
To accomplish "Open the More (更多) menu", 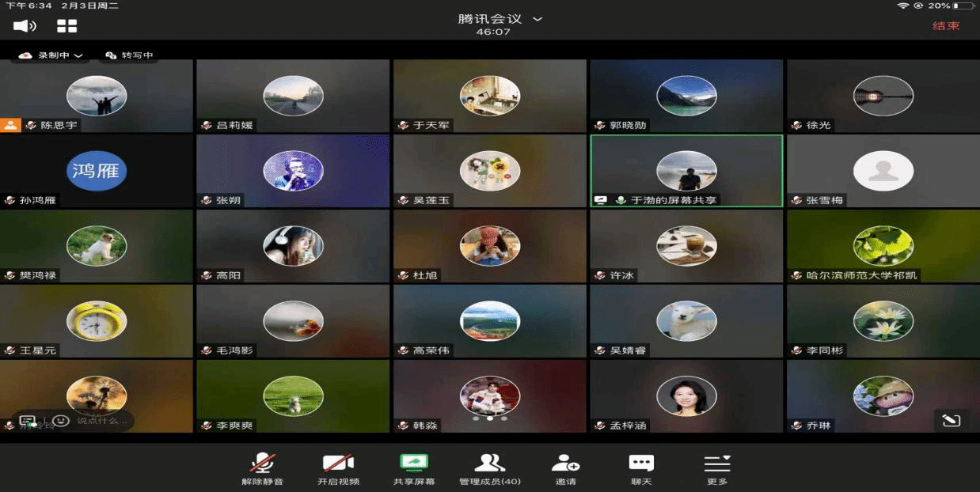I will [x=716, y=468].
